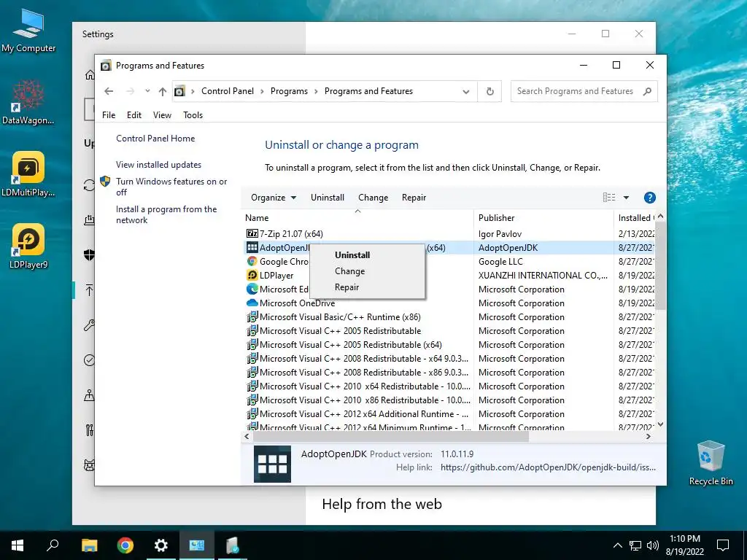Viewport: 747px width, 560px height.
Task: Open the recent locations dropdown arrow
Action: (x=147, y=91)
